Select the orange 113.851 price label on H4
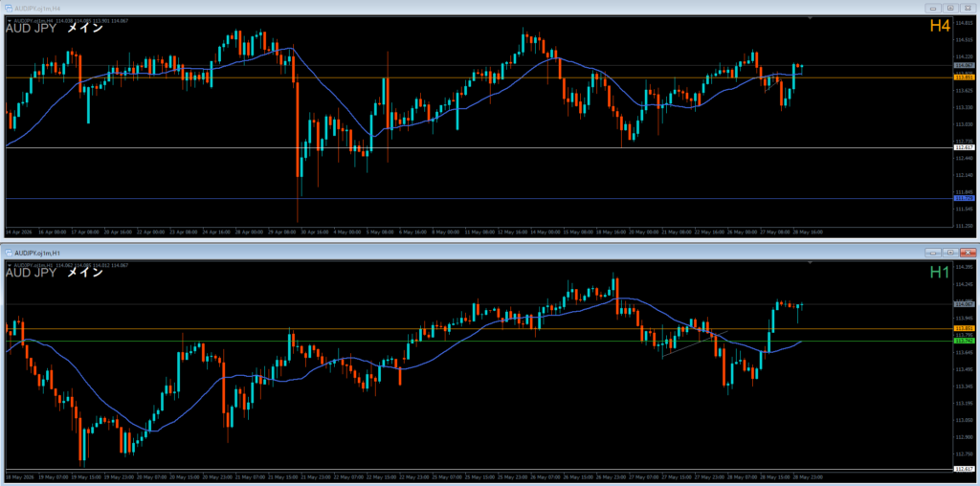 point(962,77)
